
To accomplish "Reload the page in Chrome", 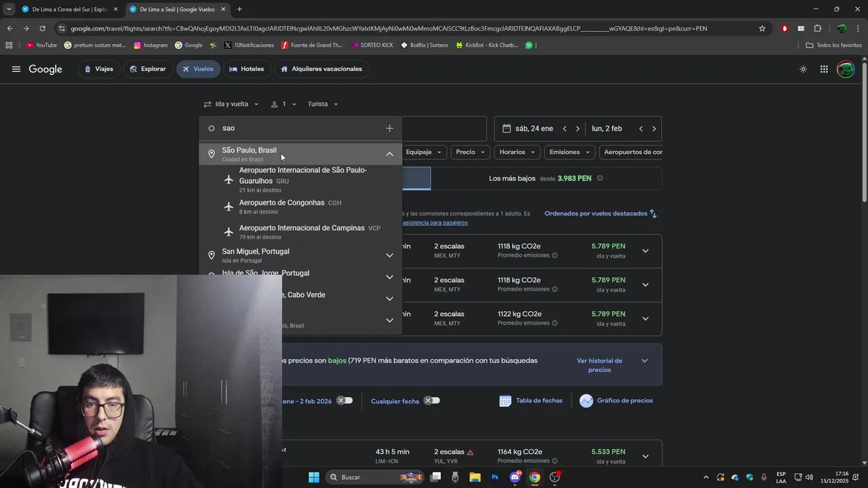I will click(x=42, y=28).
